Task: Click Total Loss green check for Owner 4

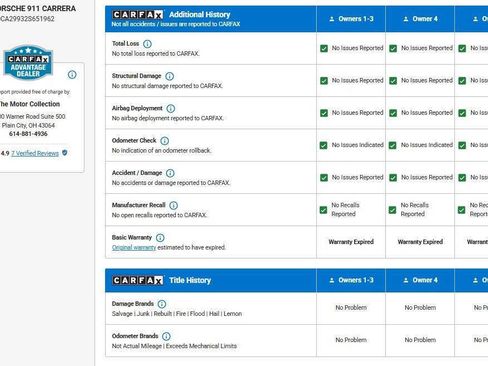Action: (393, 48)
